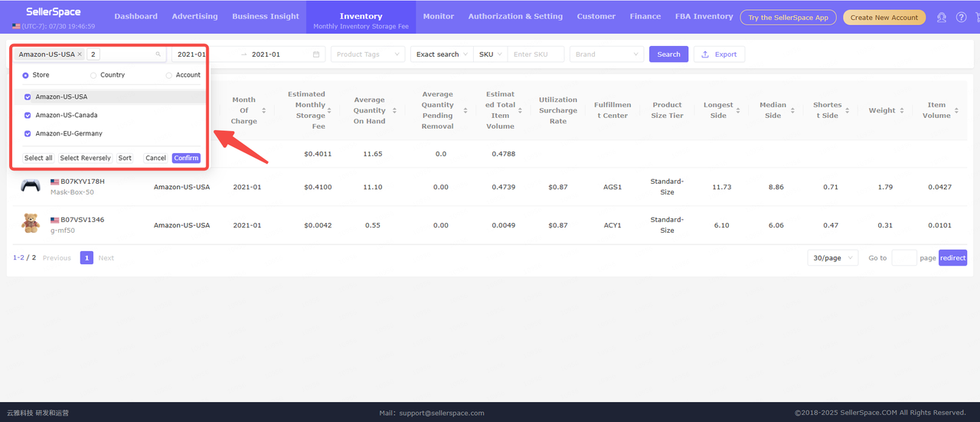Select the Store radio button
This screenshot has height=422, width=980.
pos(25,75)
